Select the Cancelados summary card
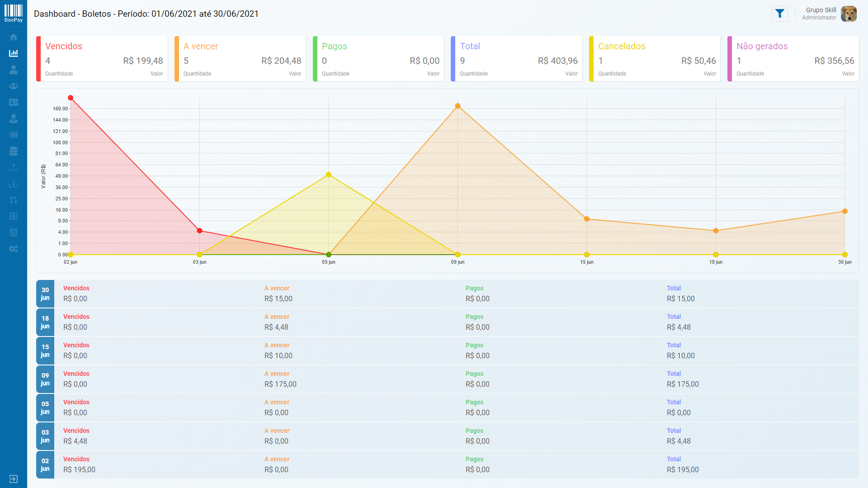The image size is (868, 488). (655, 59)
